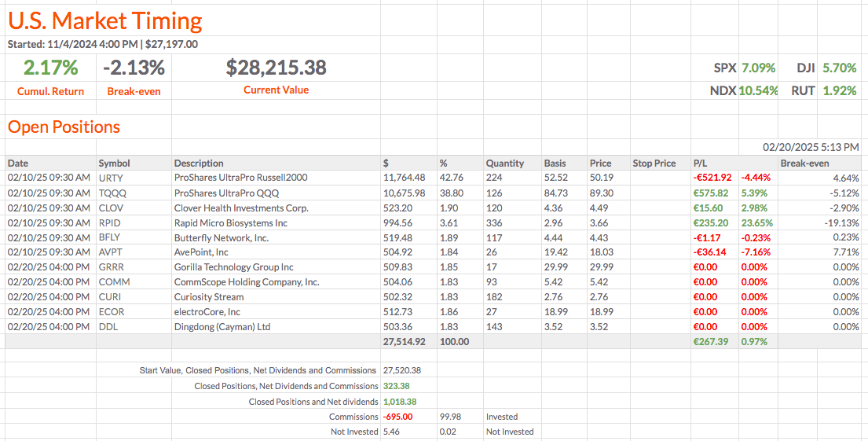Click the RUT 1.92% index return

(x=823, y=90)
